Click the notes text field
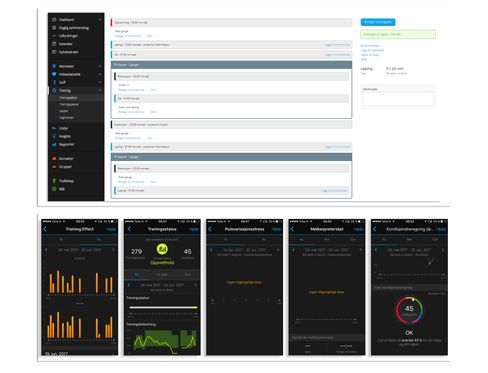488x373 pixels. 398,99
